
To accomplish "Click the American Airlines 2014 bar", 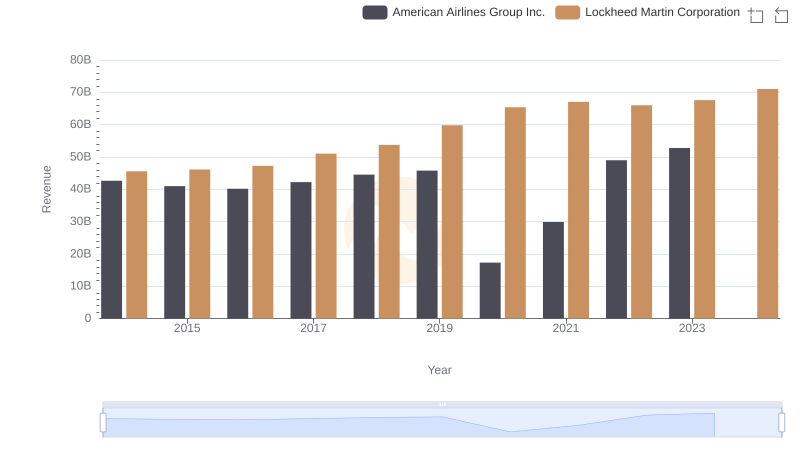I will (x=112, y=250).
